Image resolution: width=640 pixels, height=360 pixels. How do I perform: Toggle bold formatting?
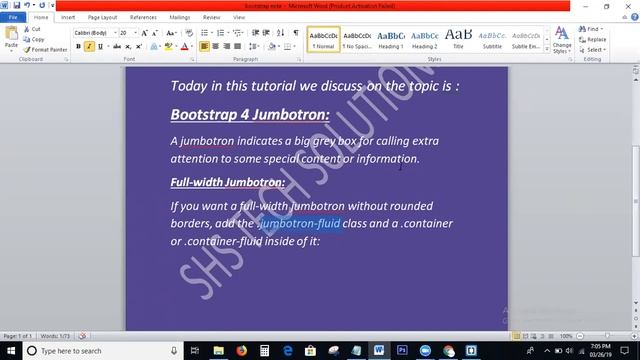[x=78, y=47]
